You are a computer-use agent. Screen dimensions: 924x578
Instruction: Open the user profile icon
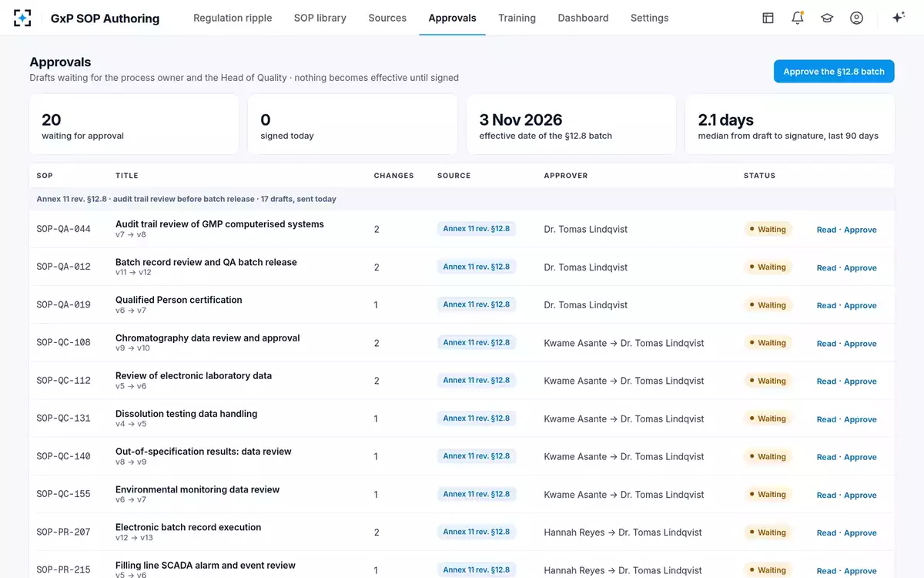pos(856,18)
